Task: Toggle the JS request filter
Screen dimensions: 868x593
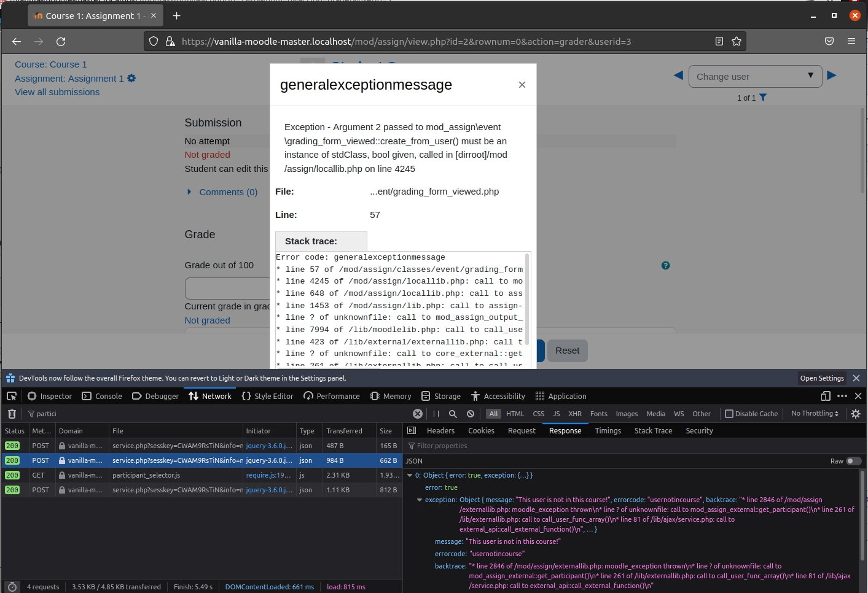Action: coord(557,414)
